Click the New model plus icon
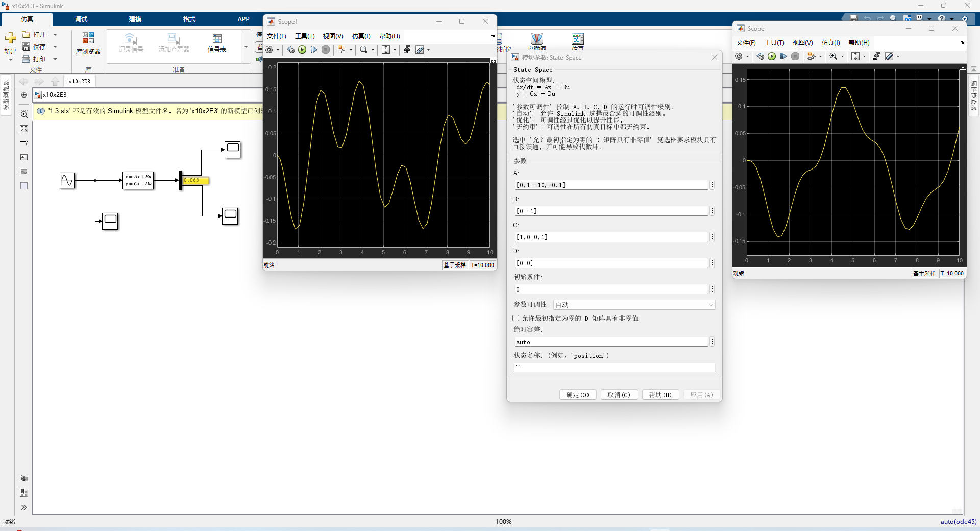 pyautogui.click(x=10, y=38)
